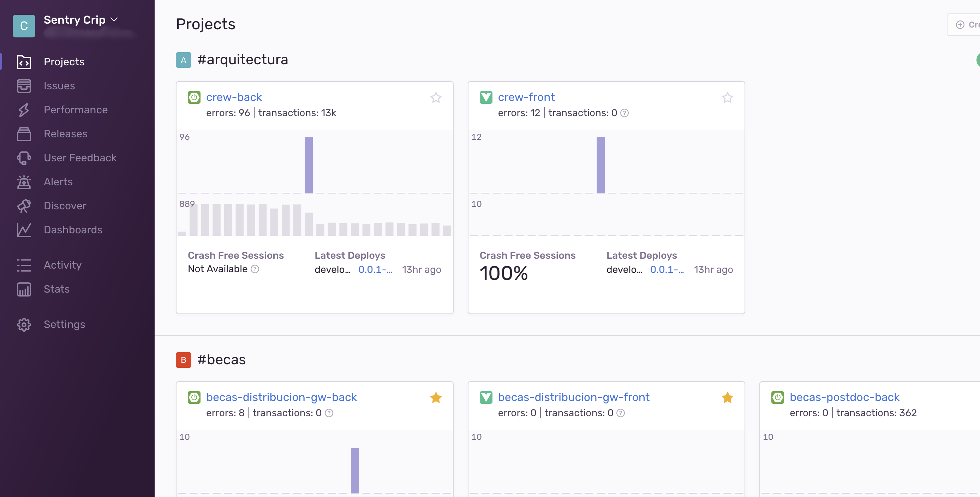
Task: Click crew-back '13hr ago' deploy time
Action: click(422, 269)
